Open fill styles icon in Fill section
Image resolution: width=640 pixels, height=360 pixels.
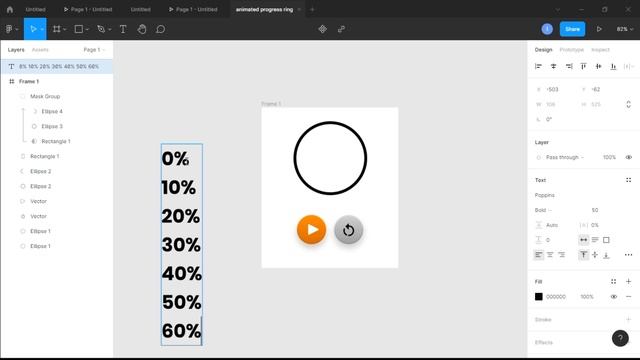(x=613, y=281)
